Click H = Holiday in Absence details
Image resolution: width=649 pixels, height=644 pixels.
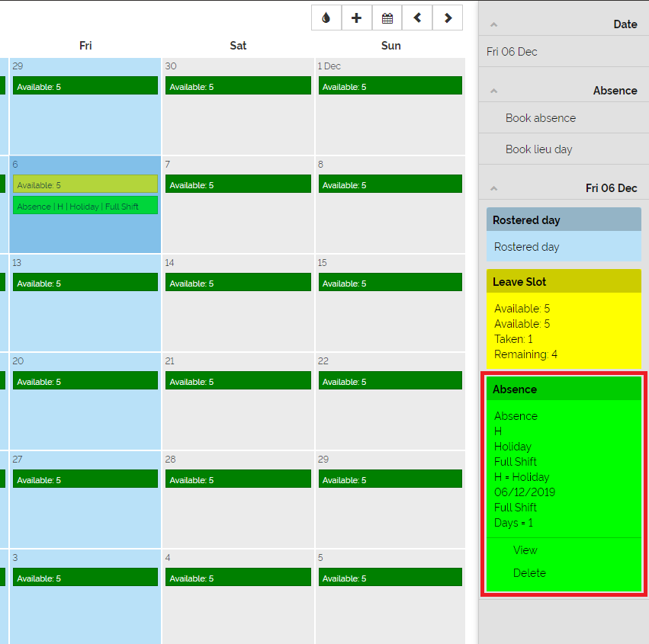point(522,477)
